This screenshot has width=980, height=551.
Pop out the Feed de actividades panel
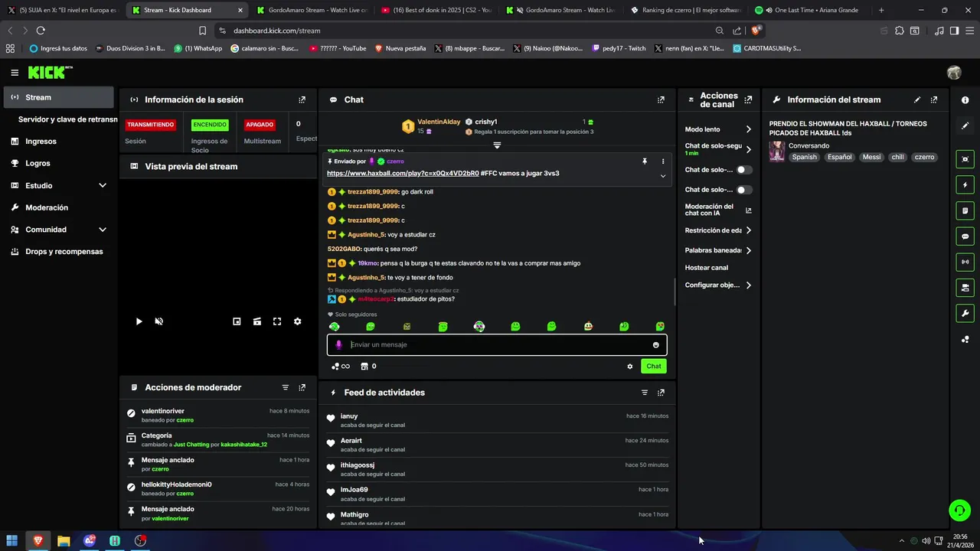(661, 393)
